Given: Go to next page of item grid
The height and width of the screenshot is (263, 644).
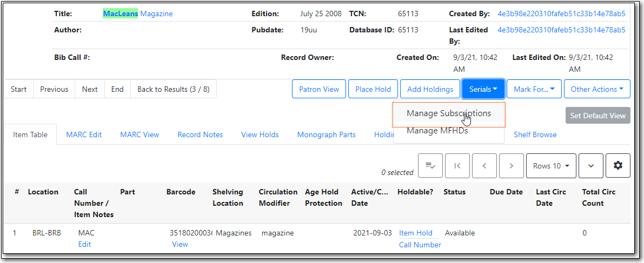Looking at the screenshot, I should (512, 165).
